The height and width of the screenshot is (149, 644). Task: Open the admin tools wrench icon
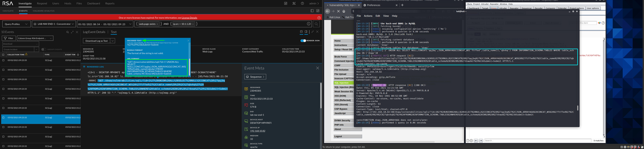pyautogui.click(x=294, y=4)
